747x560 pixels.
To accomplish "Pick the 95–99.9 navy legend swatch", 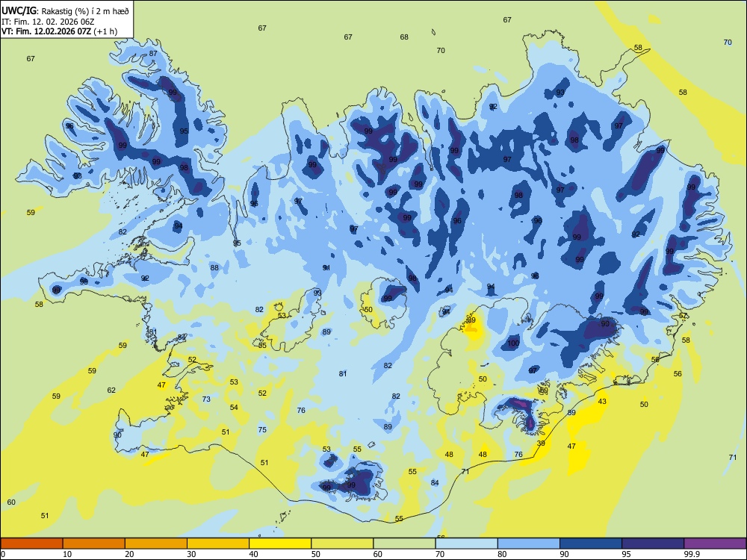I will (653, 544).
